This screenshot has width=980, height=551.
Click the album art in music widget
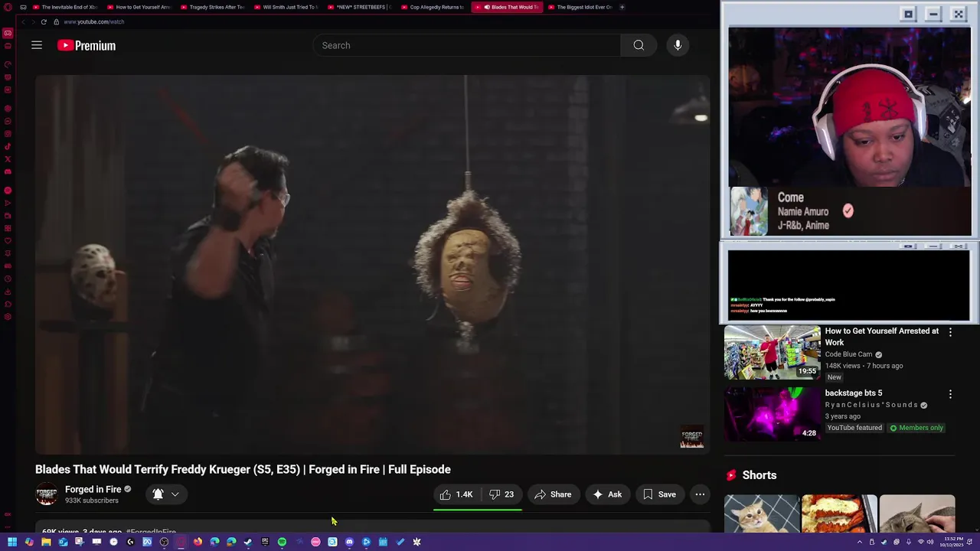pos(750,211)
